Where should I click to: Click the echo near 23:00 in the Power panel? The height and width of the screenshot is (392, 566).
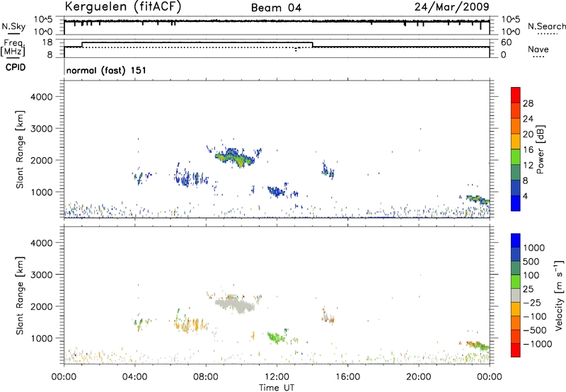[478, 199]
